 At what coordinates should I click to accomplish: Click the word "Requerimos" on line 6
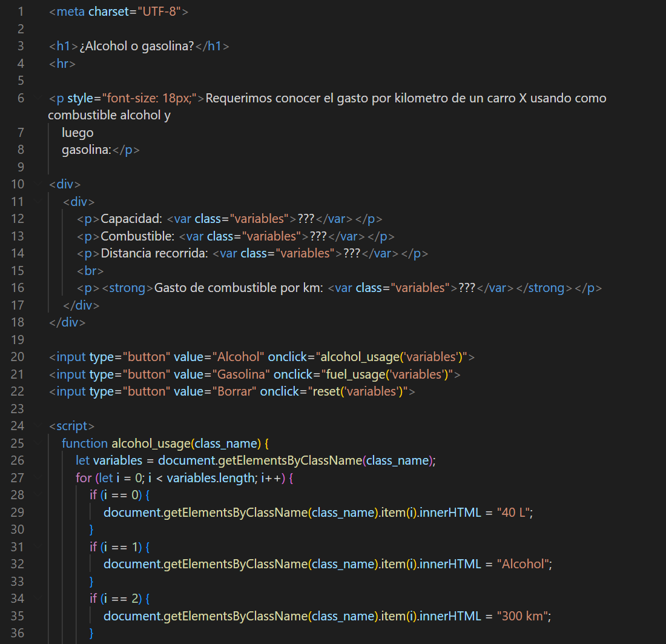point(239,98)
